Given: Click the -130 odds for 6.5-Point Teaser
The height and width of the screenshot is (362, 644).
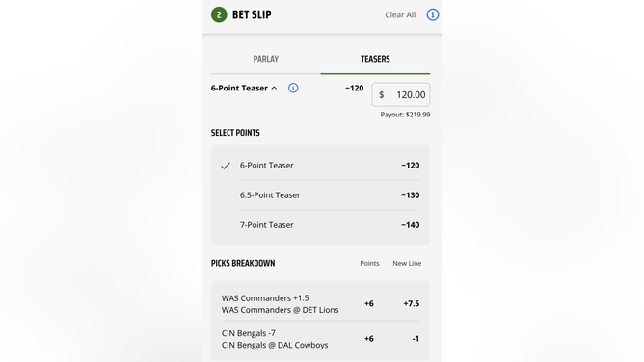Looking at the screenshot, I should [x=411, y=195].
